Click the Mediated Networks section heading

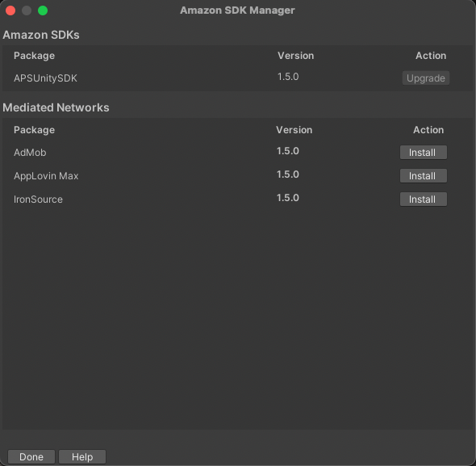point(56,107)
